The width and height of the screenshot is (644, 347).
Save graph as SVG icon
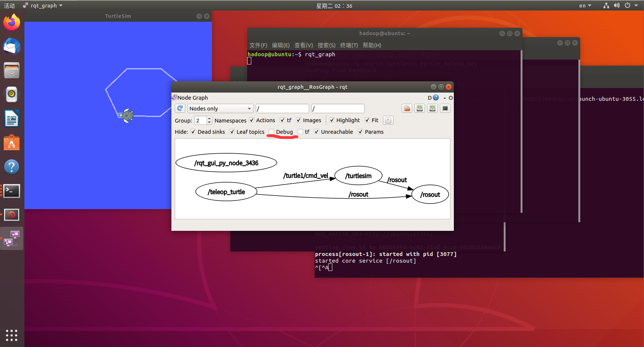(432, 108)
